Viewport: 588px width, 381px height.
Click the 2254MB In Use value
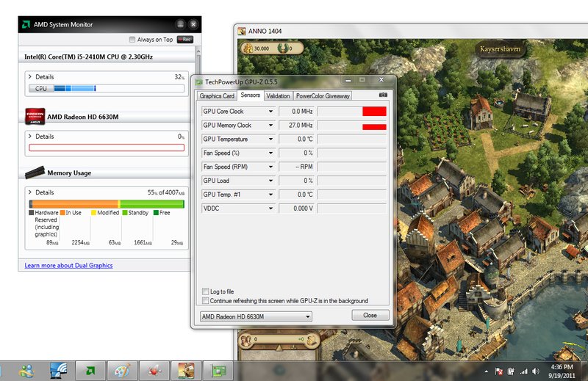tap(81, 242)
